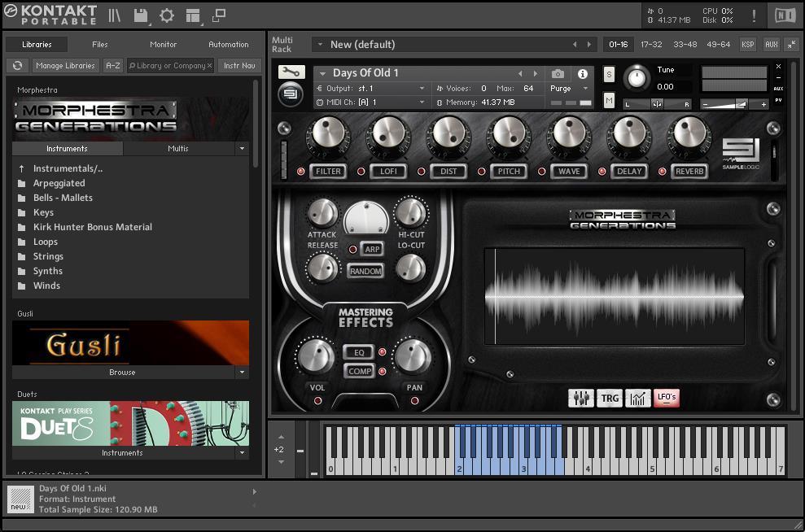Open the Purge dropdown menu
Viewport: 805px width, 532px height.
coord(568,89)
